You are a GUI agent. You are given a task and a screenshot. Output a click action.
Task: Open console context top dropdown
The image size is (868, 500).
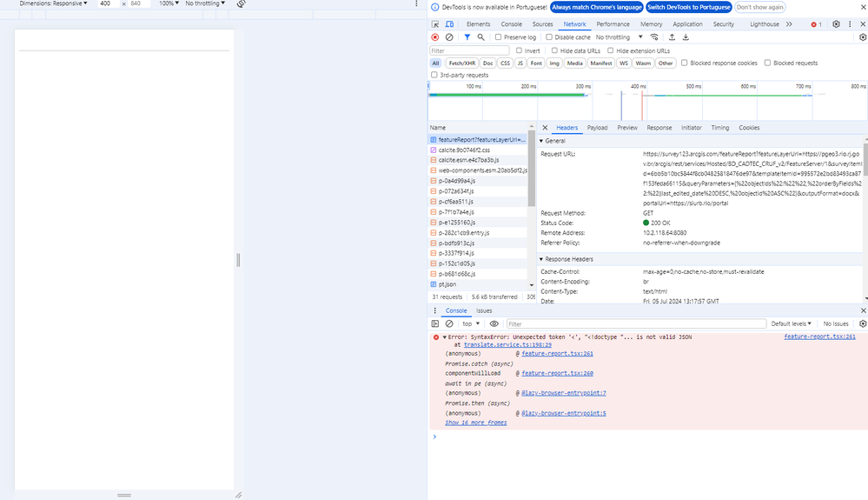pyautogui.click(x=471, y=324)
